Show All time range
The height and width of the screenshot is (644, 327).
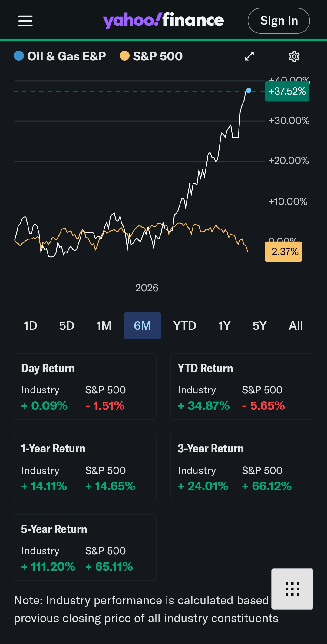296,326
